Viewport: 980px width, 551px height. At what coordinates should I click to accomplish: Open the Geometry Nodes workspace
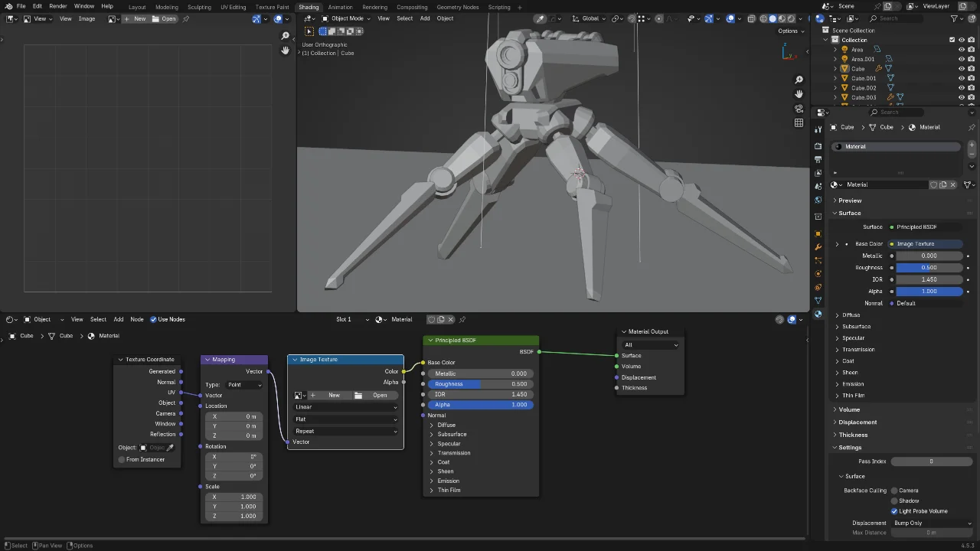point(458,7)
